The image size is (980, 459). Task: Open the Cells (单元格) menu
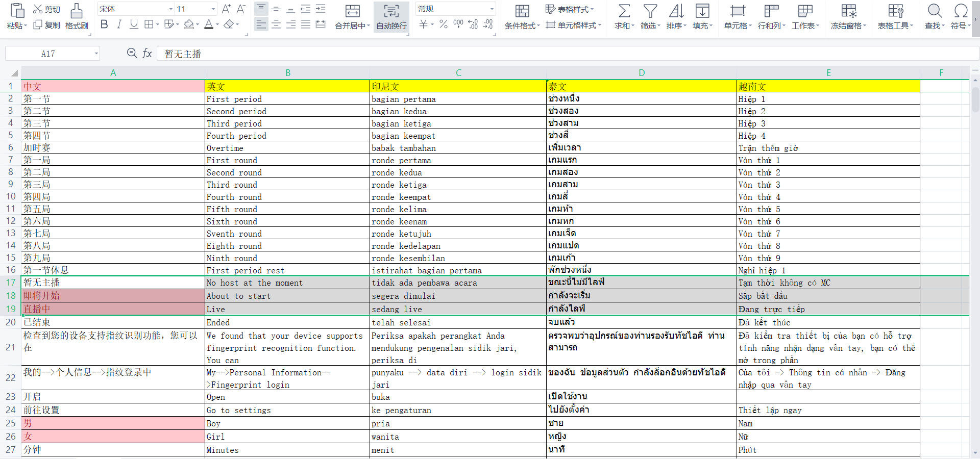click(x=738, y=17)
